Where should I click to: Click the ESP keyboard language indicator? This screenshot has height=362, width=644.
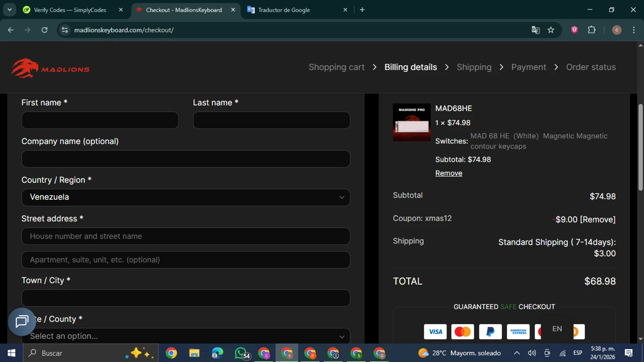coord(578,353)
